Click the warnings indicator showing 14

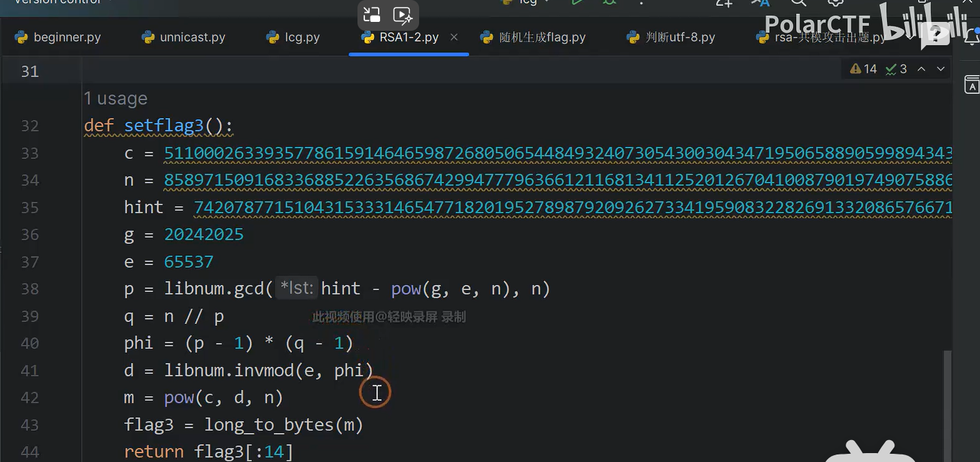pos(863,69)
